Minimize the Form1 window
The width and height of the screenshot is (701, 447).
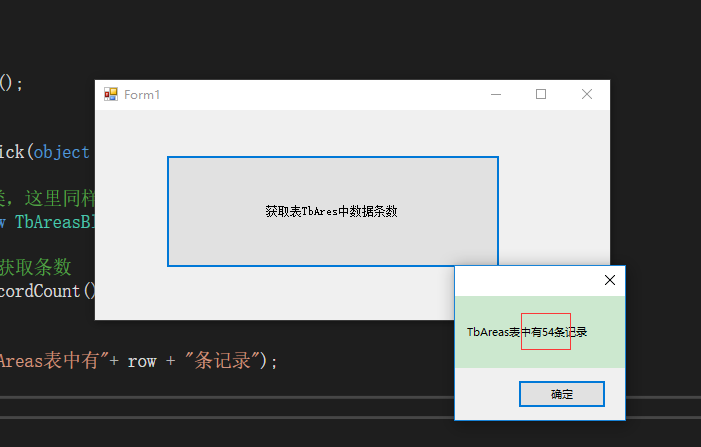pyautogui.click(x=496, y=94)
